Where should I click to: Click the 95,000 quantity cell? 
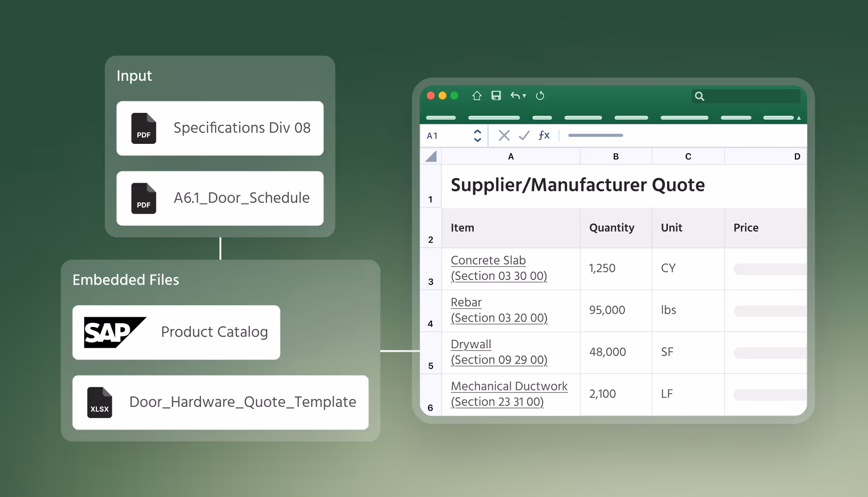616,311
